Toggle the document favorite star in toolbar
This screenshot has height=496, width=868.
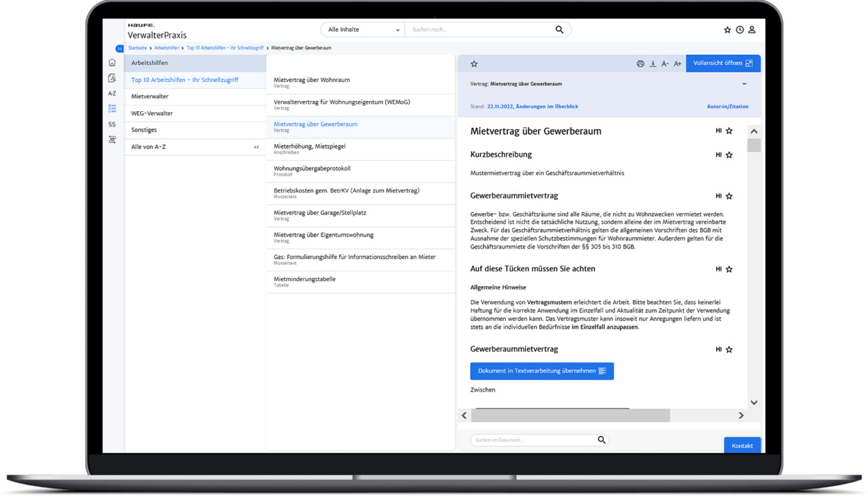[x=474, y=64]
